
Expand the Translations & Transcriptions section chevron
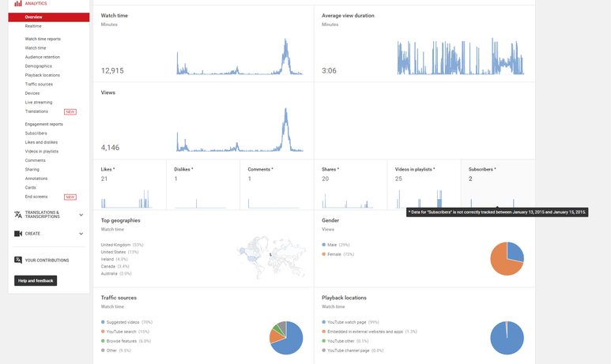[x=81, y=215]
